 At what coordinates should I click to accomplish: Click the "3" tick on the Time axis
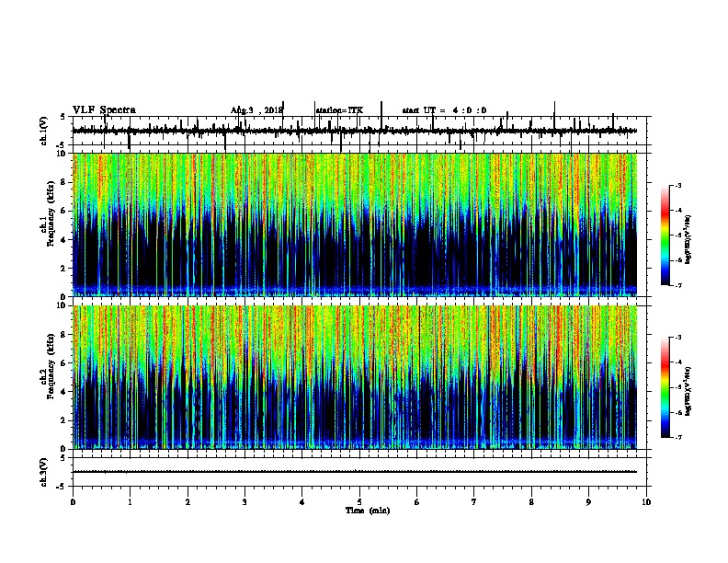pos(245,502)
